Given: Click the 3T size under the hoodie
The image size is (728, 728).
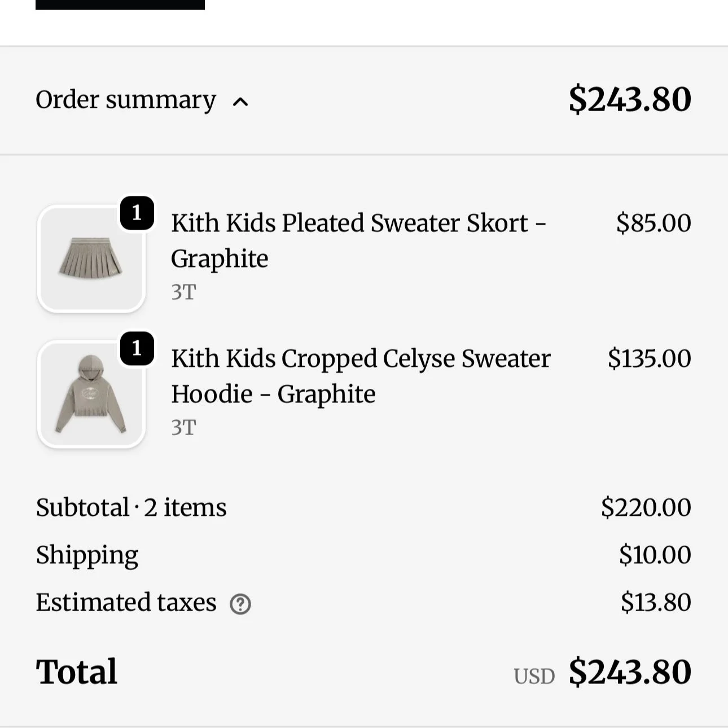Looking at the screenshot, I should point(183,428).
